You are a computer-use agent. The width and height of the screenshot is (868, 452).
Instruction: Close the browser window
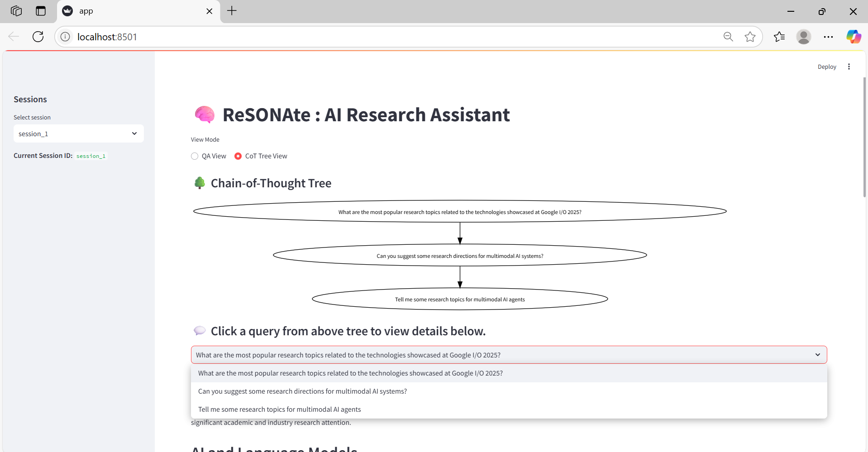point(853,11)
